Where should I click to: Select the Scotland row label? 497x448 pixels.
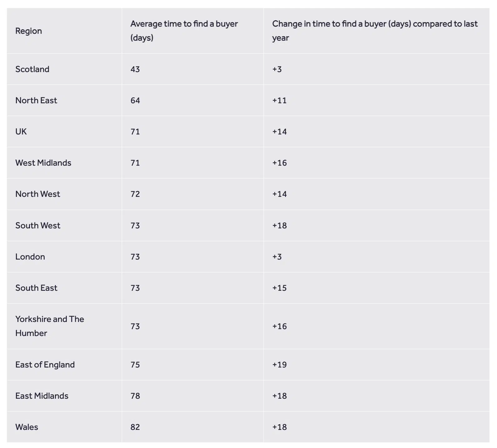(x=32, y=69)
